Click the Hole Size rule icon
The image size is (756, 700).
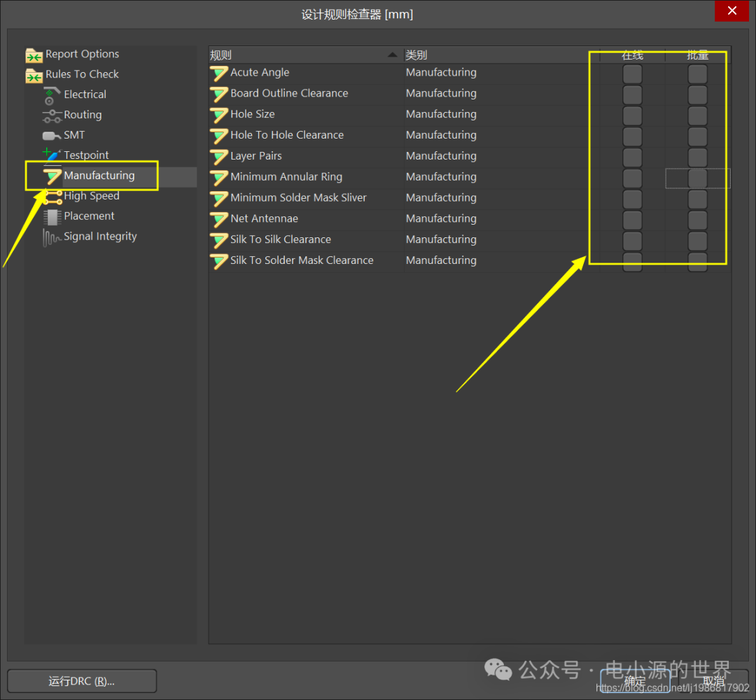tap(219, 115)
